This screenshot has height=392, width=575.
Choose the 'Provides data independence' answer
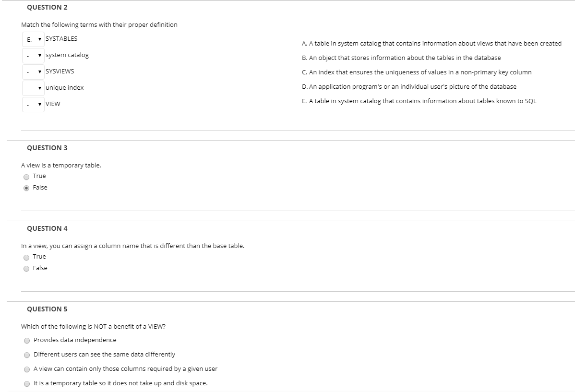[26, 340]
